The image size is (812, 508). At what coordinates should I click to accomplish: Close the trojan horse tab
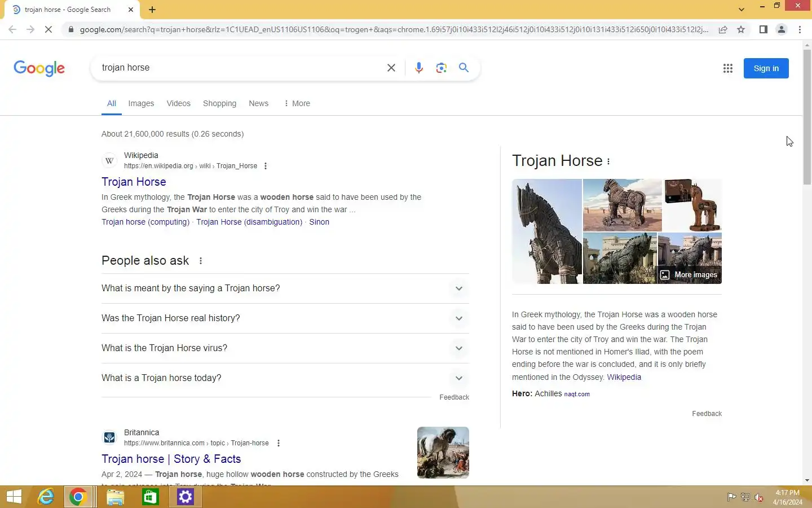tap(131, 10)
